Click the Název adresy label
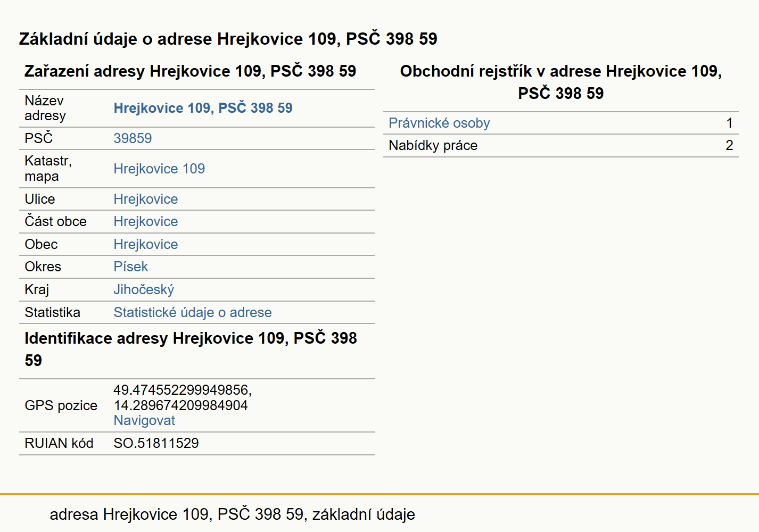Screen dimensions: 759x532 tap(45, 108)
